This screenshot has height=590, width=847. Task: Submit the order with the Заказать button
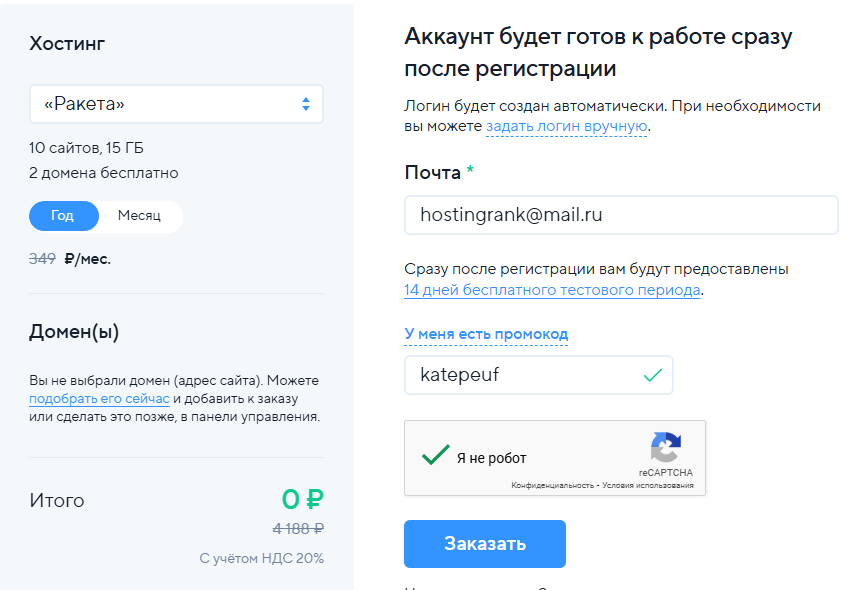(x=485, y=544)
